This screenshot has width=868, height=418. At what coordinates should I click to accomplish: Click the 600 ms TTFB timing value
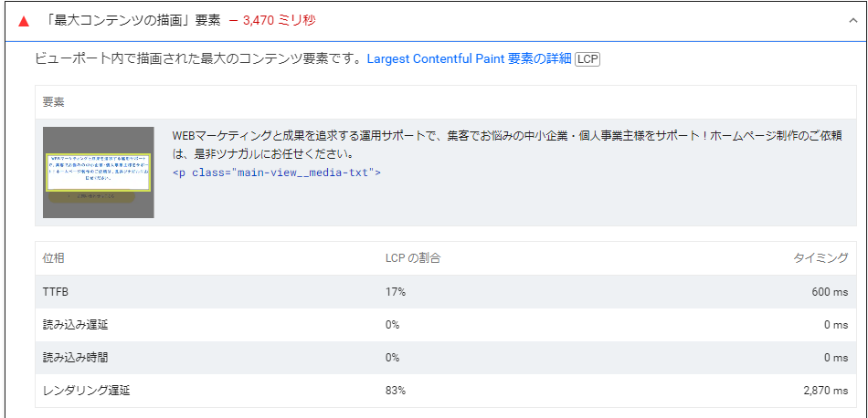click(828, 291)
